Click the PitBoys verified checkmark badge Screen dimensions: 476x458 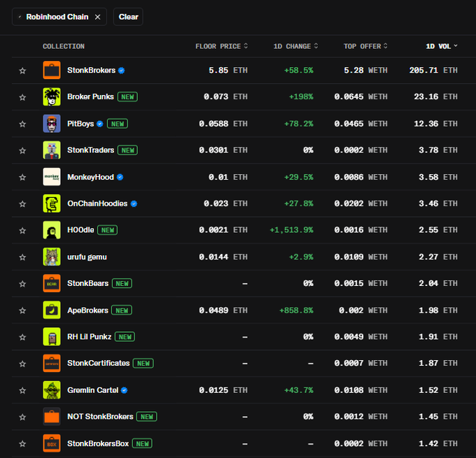[100, 124]
